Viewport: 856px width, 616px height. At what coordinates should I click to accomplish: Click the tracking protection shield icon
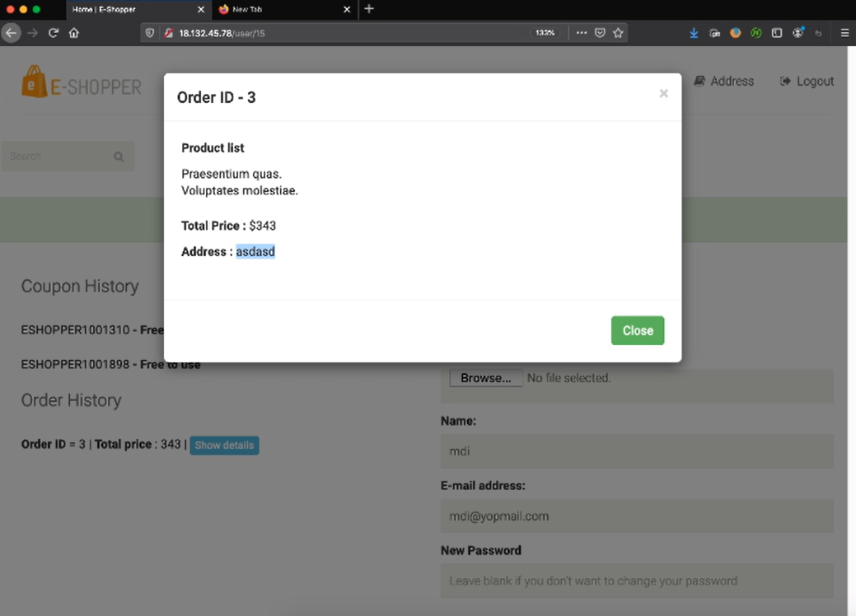pos(150,33)
